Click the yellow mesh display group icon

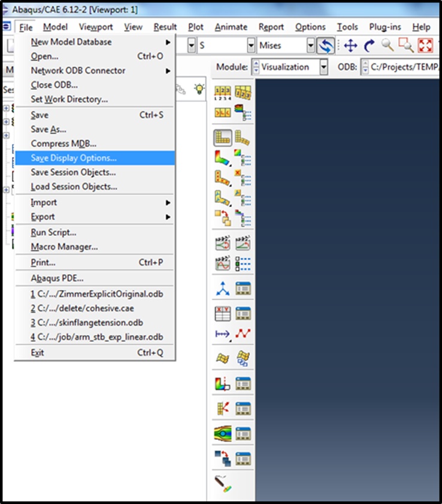pos(223,359)
